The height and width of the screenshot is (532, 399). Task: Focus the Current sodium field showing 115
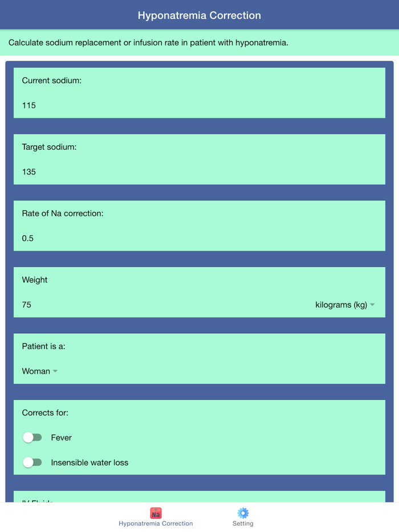pyautogui.click(x=199, y=105)
